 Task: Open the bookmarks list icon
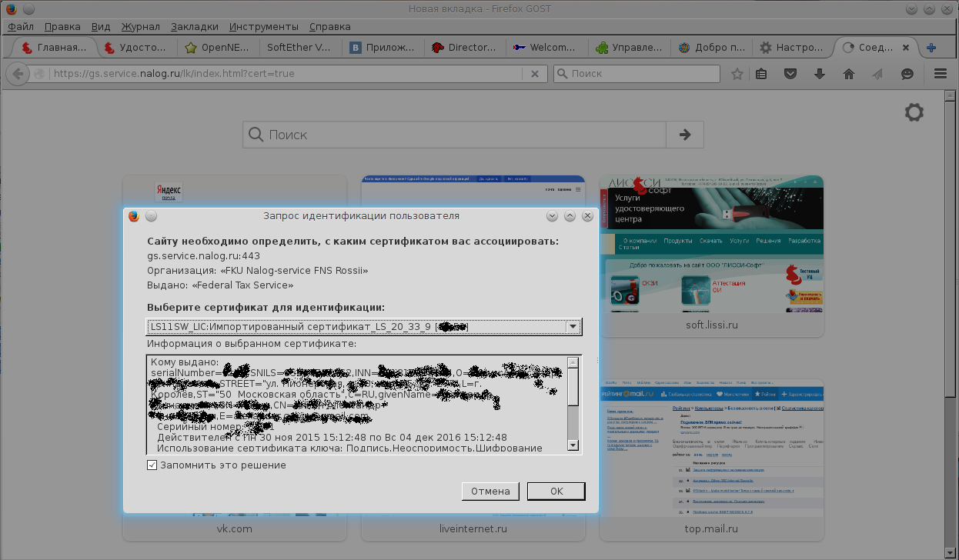[761, 74]
